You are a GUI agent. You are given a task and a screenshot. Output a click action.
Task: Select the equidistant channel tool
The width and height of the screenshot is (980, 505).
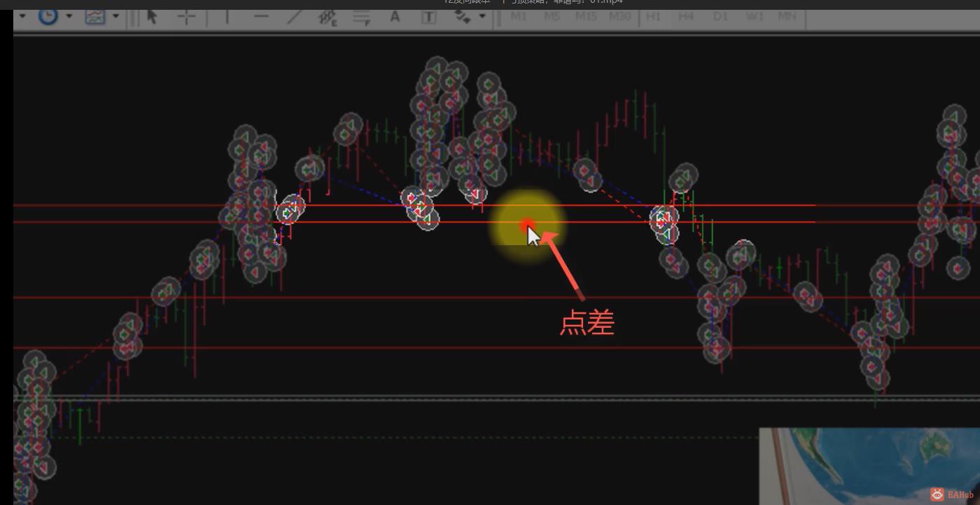coord(328,17)
